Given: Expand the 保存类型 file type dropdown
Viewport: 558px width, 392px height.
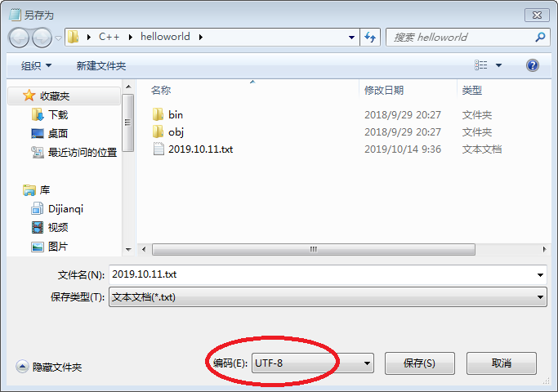Looking at the screenshot, I should point(328,297).
